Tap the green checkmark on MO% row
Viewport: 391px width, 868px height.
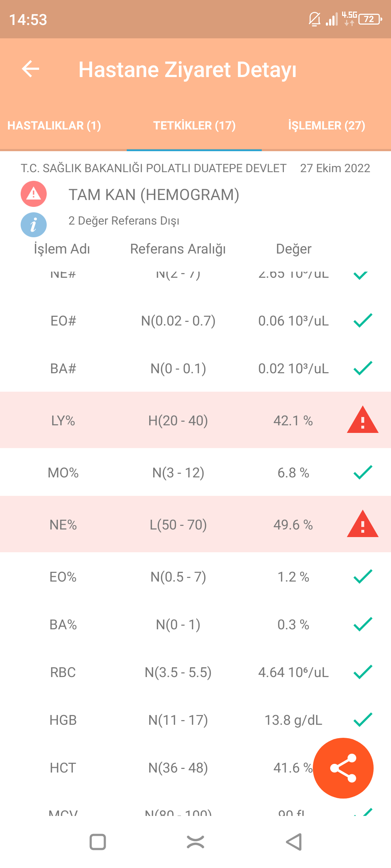[362, 472]
